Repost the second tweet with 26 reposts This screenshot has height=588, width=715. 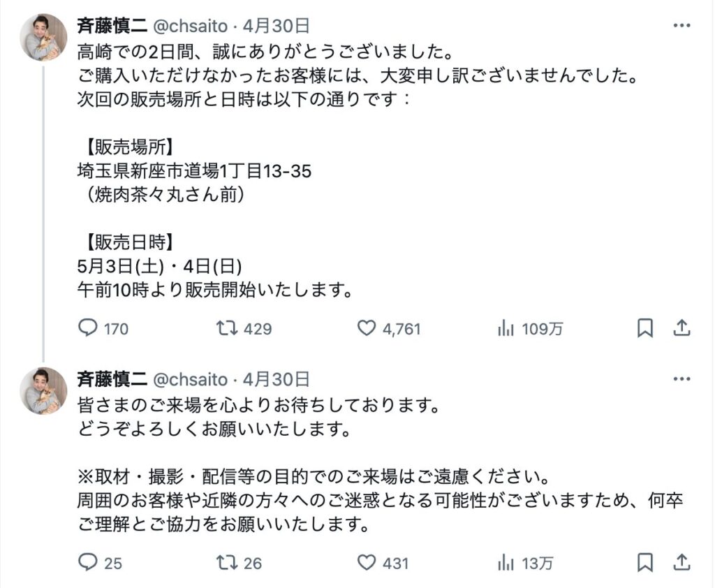228,562
